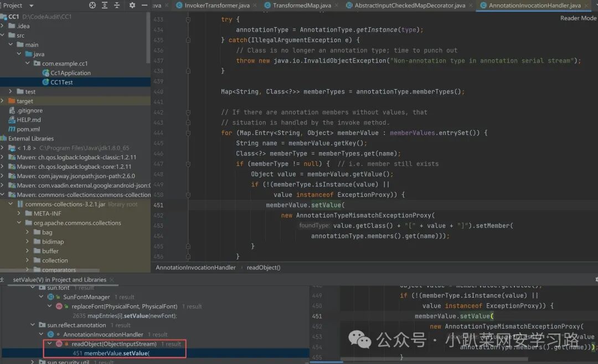The image size is (598, 364).
Task: Collapse the org.apache.commons.collections package
Action: (19, 223)
